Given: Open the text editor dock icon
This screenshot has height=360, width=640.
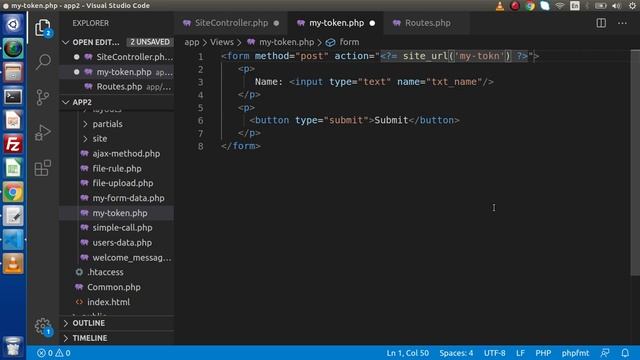Looking at the screenshot, I should 13,216.
